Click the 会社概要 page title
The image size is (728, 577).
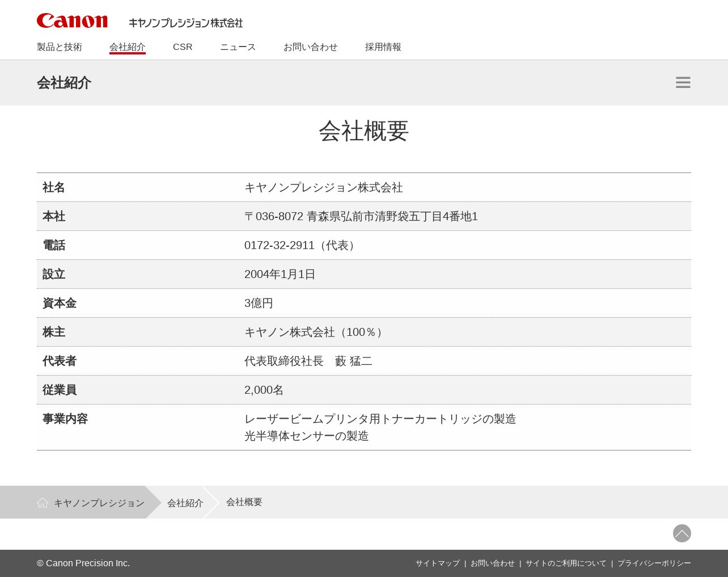click(x=364, y=131)
